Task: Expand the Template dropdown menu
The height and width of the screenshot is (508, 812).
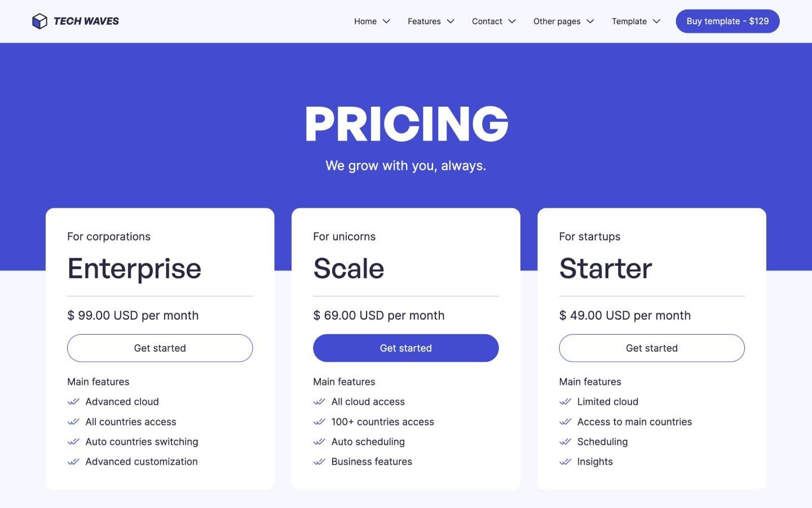Action: (x=635, y=21)
